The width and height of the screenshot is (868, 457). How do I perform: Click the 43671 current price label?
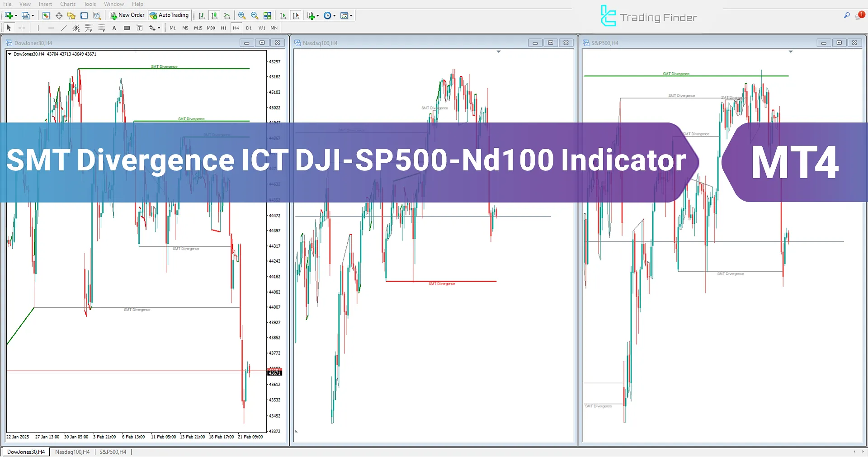click(275, 373)
